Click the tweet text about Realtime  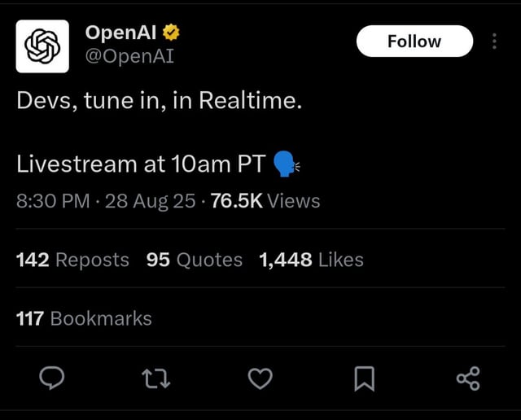160,100
